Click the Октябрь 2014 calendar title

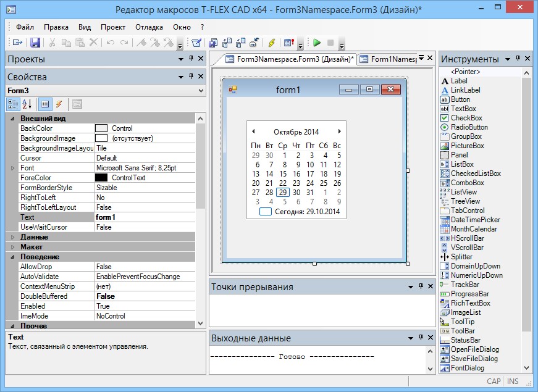tap(296, 131)
